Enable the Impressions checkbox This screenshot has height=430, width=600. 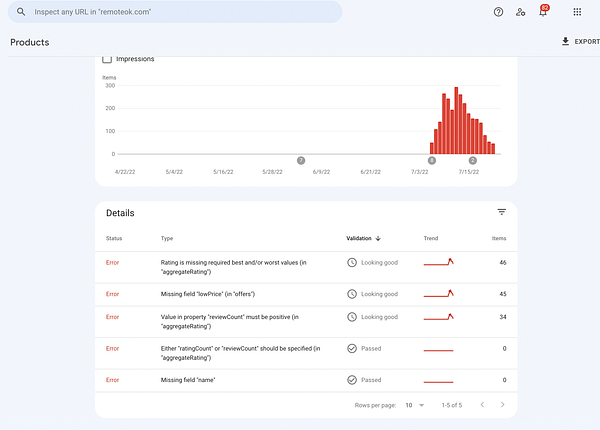coord(108,59)
